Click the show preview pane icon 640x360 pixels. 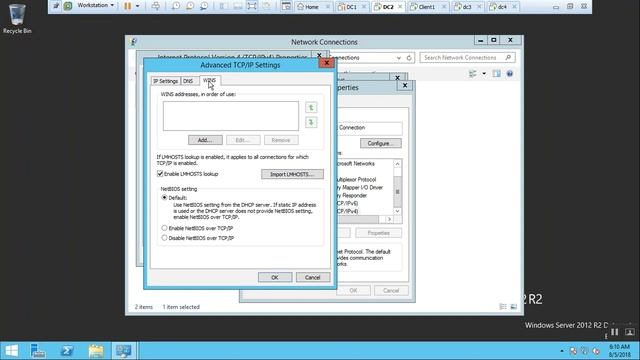tap(496, 74)
